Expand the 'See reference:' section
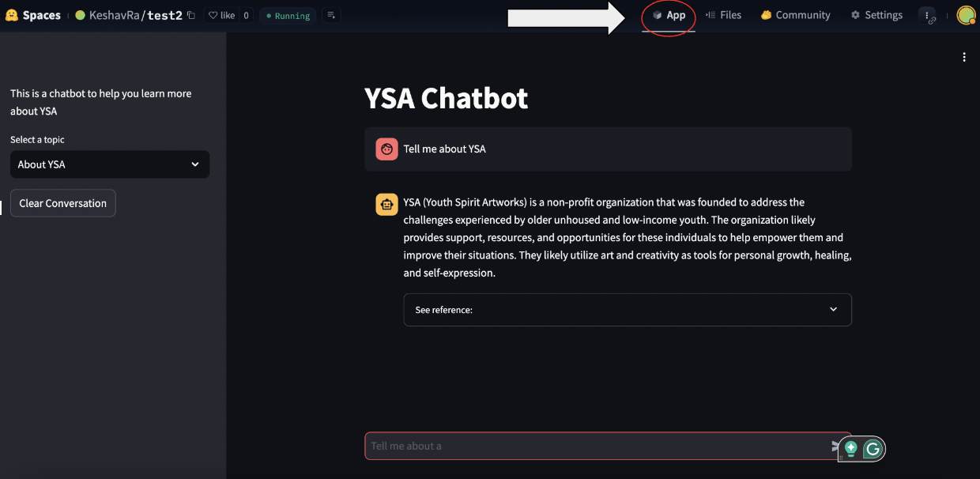 coord(628,310)
